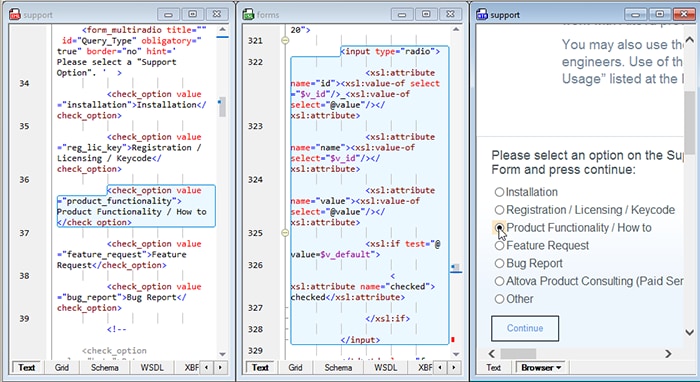
Task: Switch left support window to Text tab
Action: (x=26, y=368)
